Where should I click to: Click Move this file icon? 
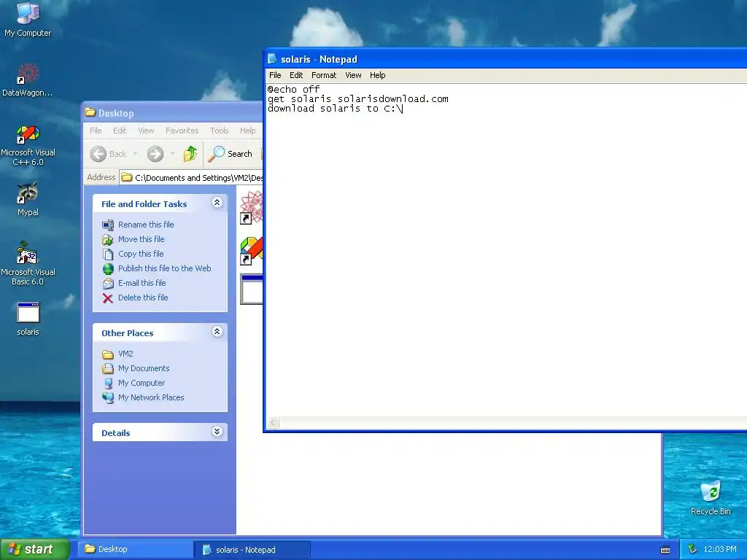(108, 239)
